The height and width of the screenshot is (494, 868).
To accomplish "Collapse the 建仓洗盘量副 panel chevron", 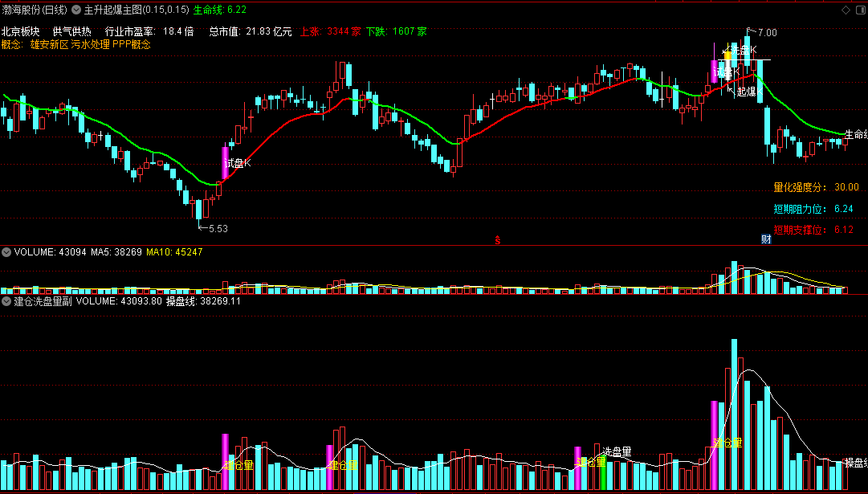I will click(6, 301).
